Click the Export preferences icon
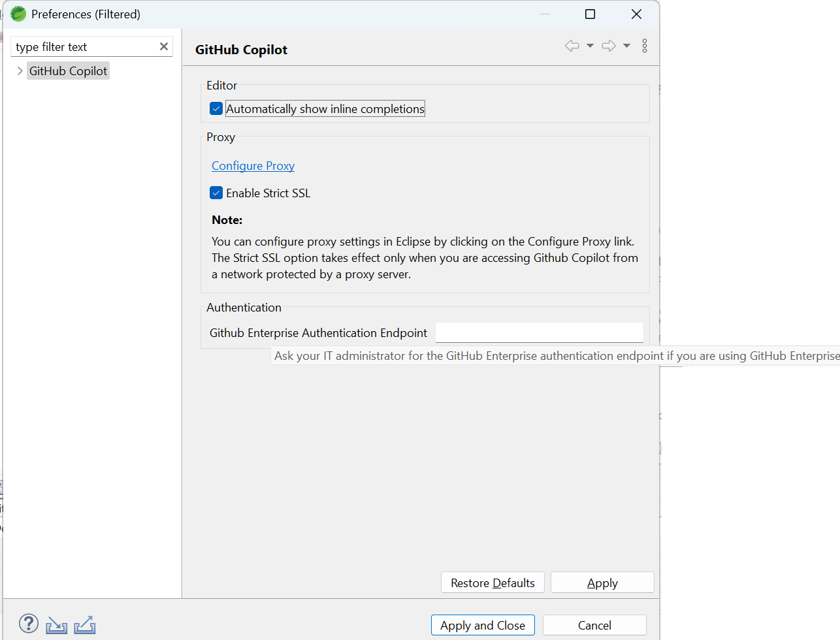The image size is (840, 640). 85,625
